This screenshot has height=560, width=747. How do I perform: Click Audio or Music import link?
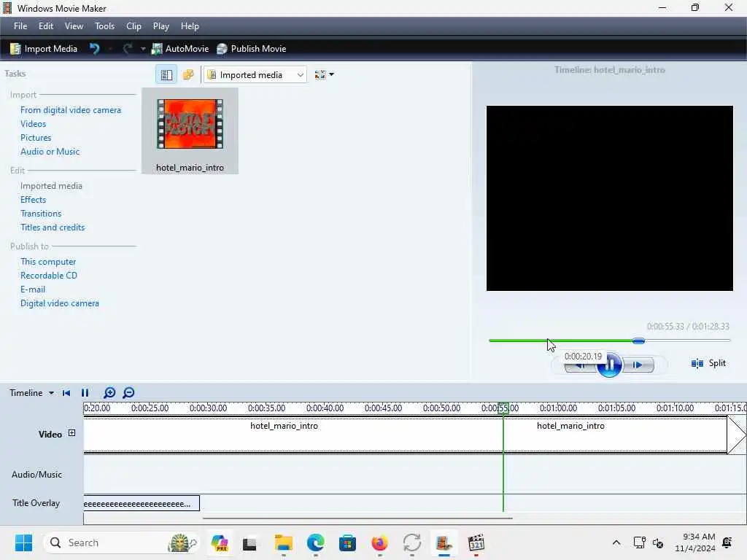[x=50, y=152]
